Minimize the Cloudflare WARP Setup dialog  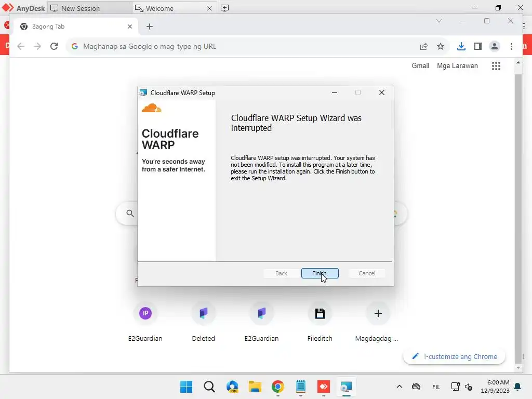point(335,92)
